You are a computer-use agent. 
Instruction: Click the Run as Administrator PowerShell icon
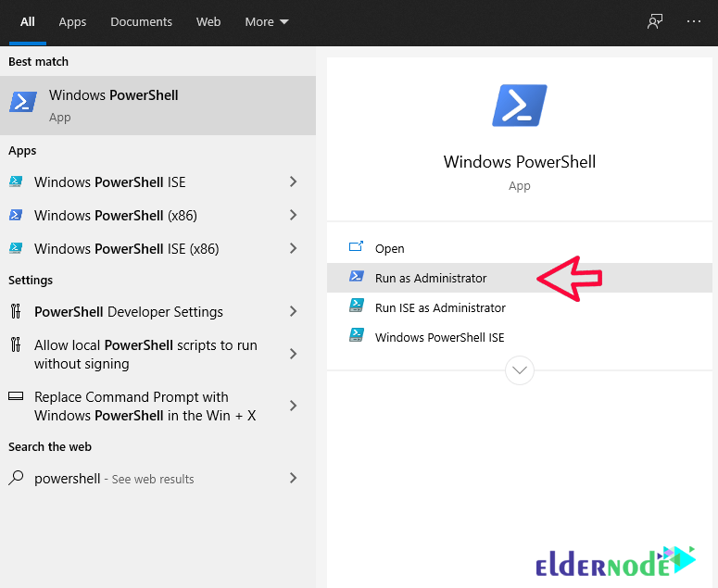pos(357,276)
